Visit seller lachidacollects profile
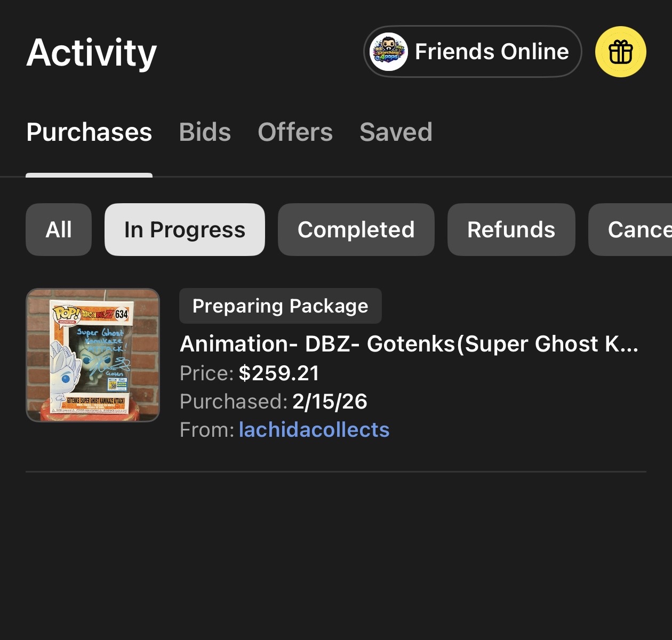This screenshot has height=640, width=672. 314,430
